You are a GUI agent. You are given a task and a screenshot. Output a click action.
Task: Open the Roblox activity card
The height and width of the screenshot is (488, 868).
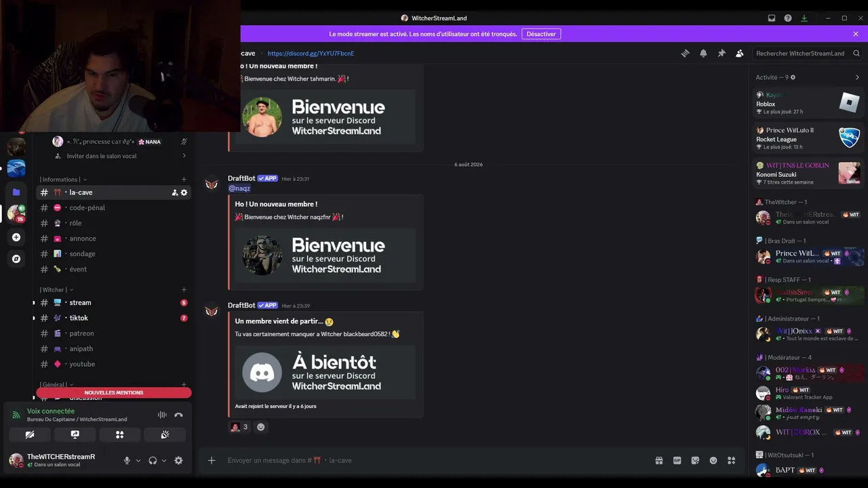[808, 102]
